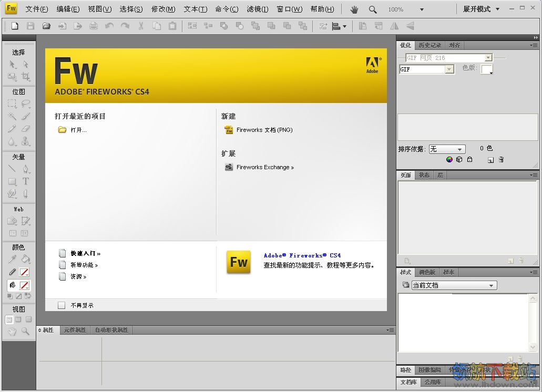Click the Zoom magnifier in the top bar

372,9
